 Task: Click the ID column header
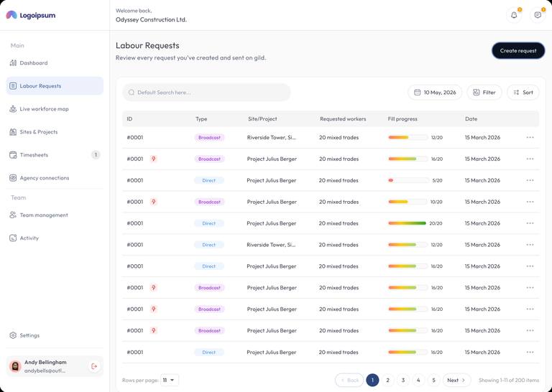pos(129,119)
